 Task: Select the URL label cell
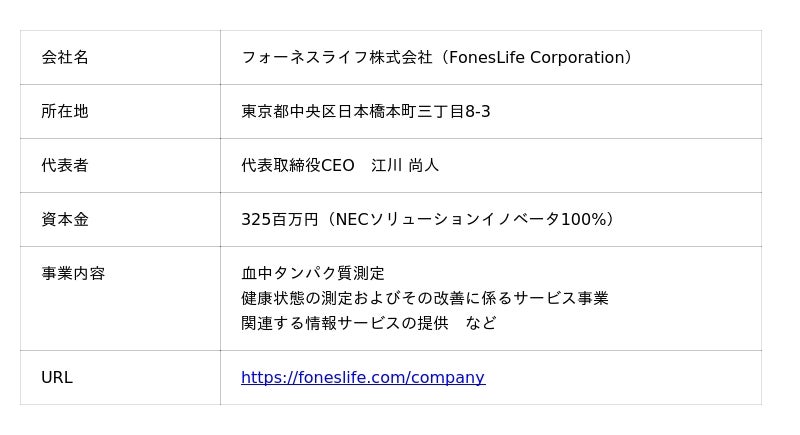pyautogui.click(x=57, y=378)
